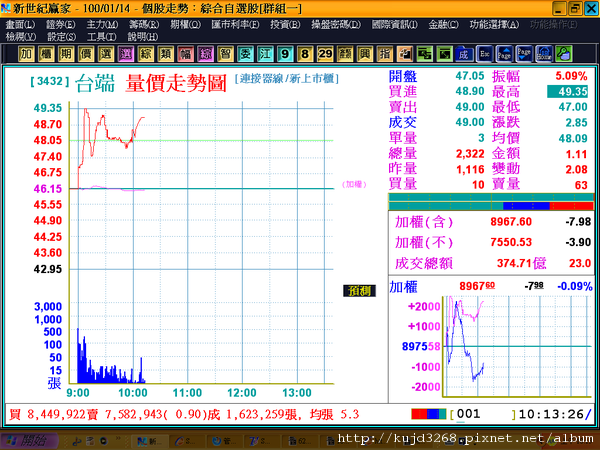Click the 昨量 value 1,116

470,170
